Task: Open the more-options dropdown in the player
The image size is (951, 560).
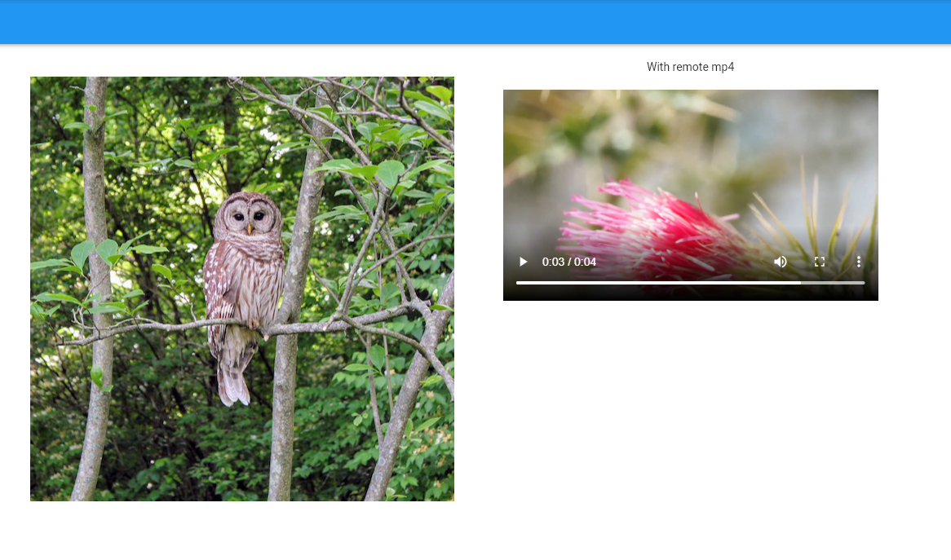Action: pyautogui.click(x=858, y=262)
